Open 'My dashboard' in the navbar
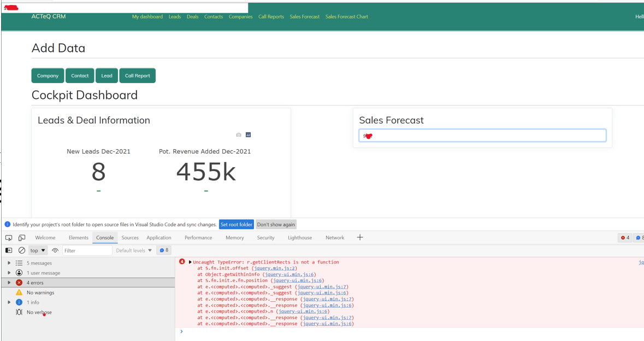644x341 pixels. pyautogui.click(x=147, y=17)
